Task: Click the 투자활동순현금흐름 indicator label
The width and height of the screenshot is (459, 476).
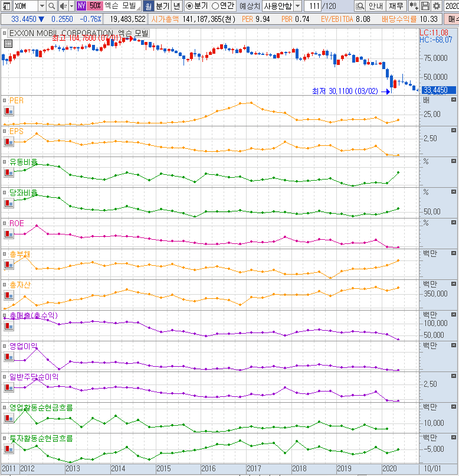Action: coord(41,438)
